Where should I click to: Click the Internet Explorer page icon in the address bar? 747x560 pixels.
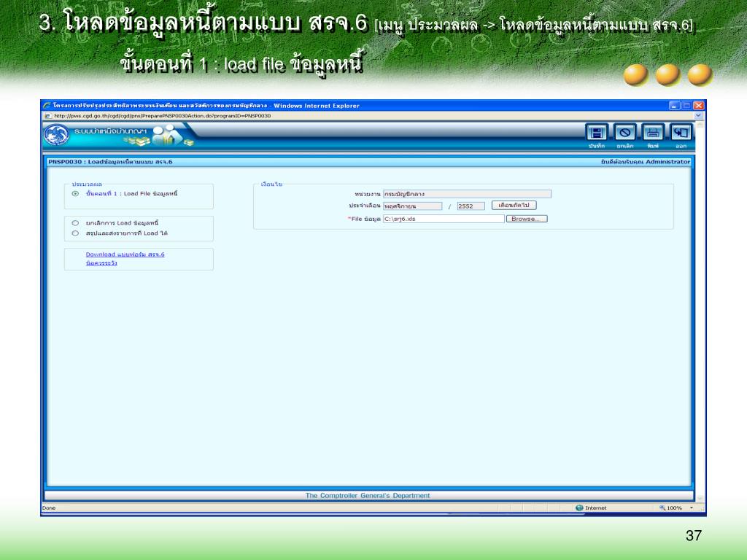47,116
